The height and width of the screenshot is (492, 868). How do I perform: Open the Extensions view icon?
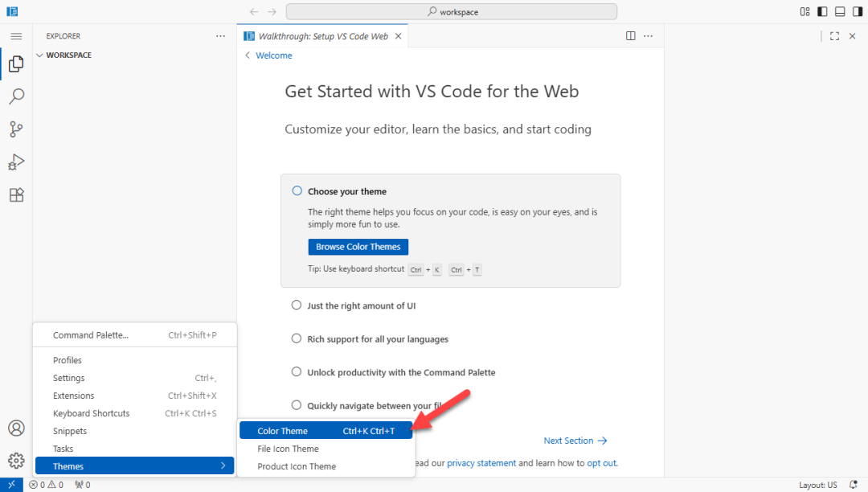(x=16, y=195)
